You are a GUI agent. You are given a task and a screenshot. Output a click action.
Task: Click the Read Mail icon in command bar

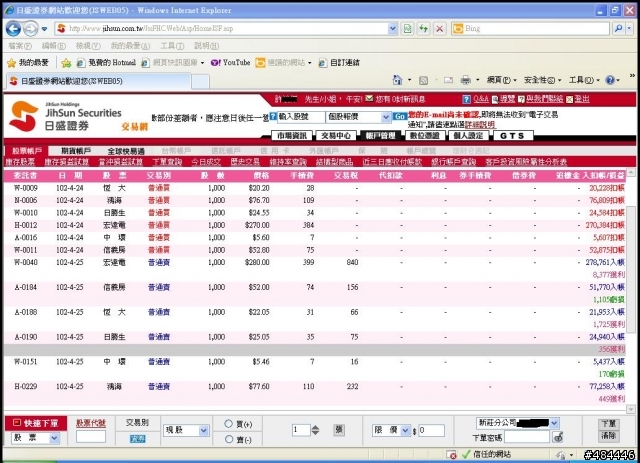click(x=448, y=80)
